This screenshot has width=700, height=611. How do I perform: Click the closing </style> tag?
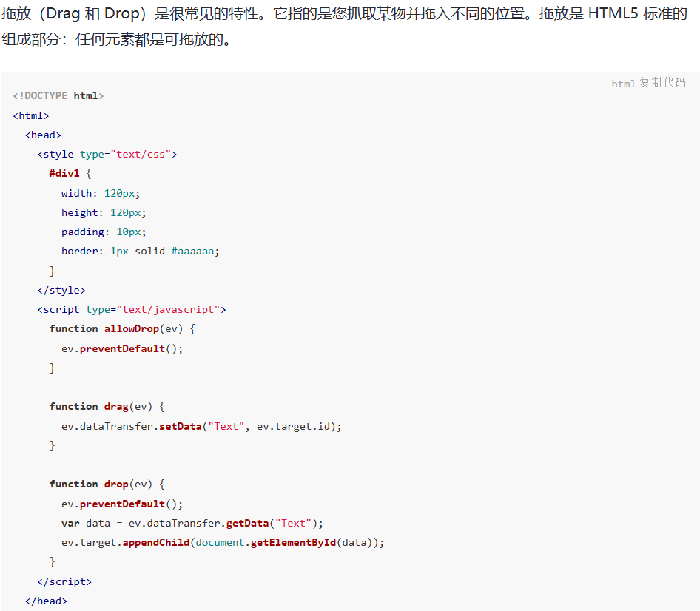coord(61,290)
